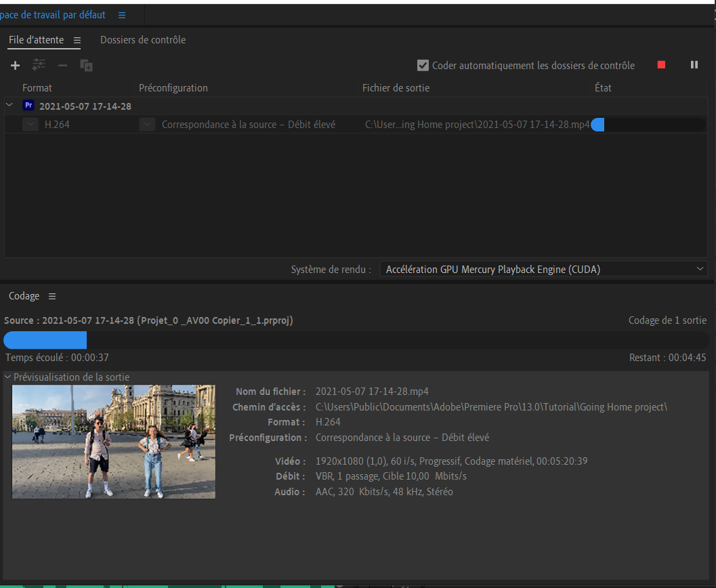Click the H.264 format link
The image size is (716, 588).
tap(57, 125)
